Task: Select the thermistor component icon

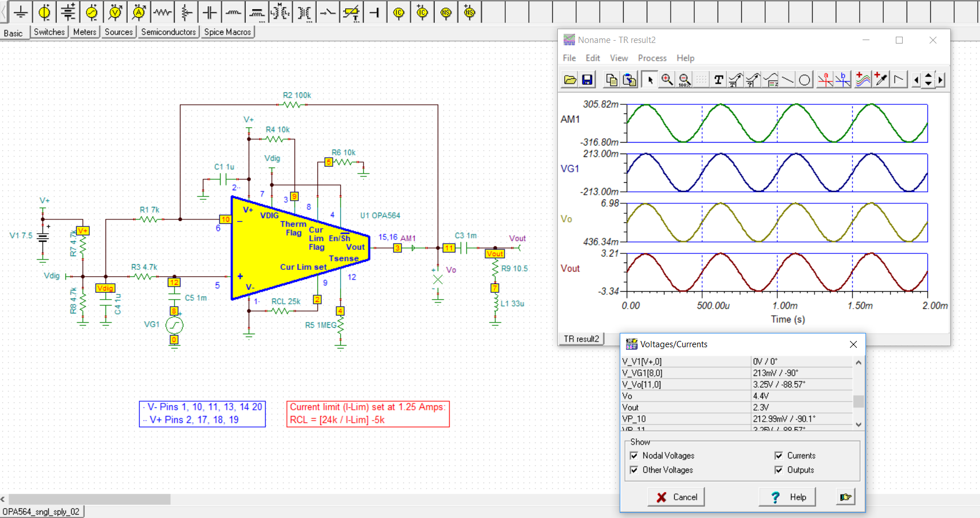Action: coord(351,12)
